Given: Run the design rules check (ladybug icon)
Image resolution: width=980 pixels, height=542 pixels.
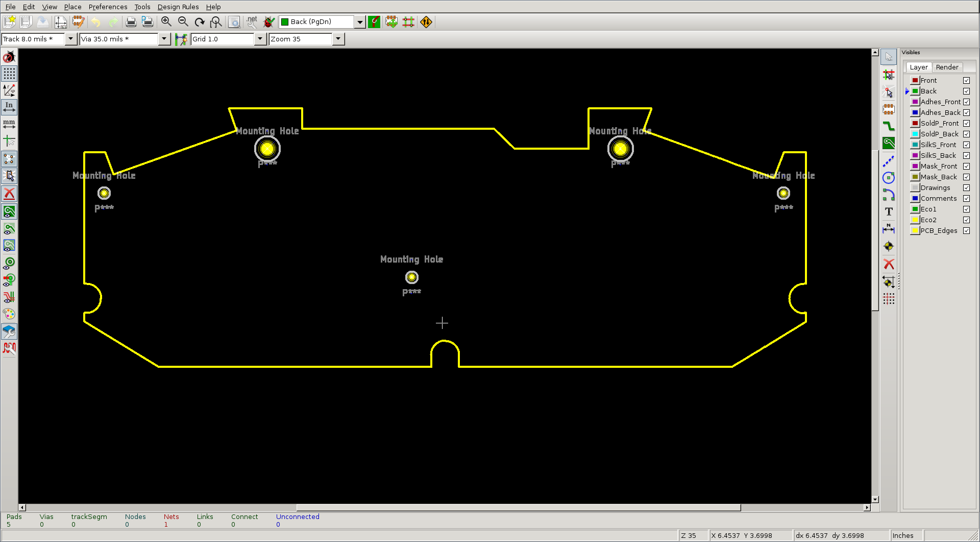Looking at the screenshot, I should point(268,21).
